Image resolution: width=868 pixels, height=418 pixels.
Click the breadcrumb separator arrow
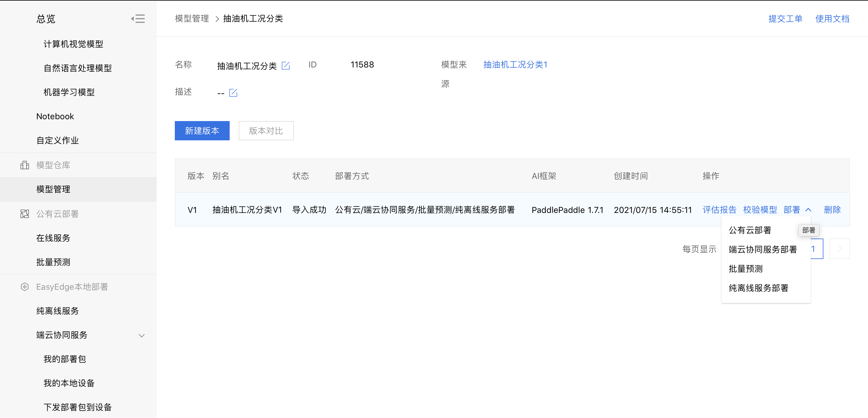pos(217,19)
